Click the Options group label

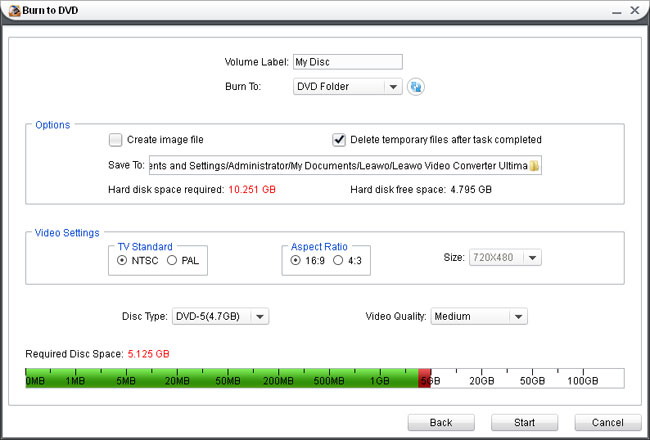pyautogui.click(x=53, y=125)
